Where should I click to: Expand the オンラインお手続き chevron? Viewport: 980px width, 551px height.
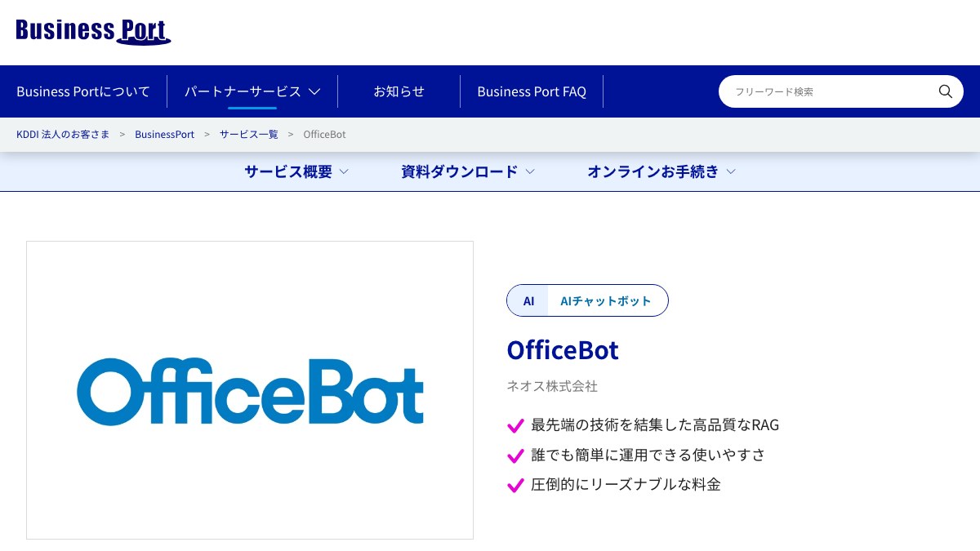tap(731, 171)
